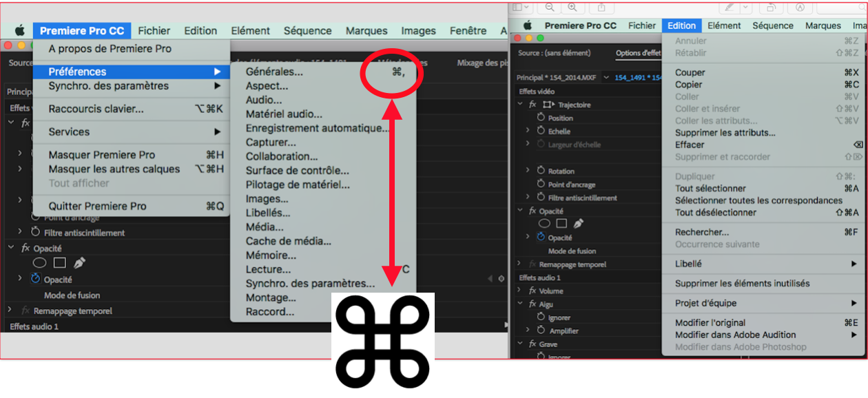Click Effets audio 1 header in right screenshot

(539, 277)
